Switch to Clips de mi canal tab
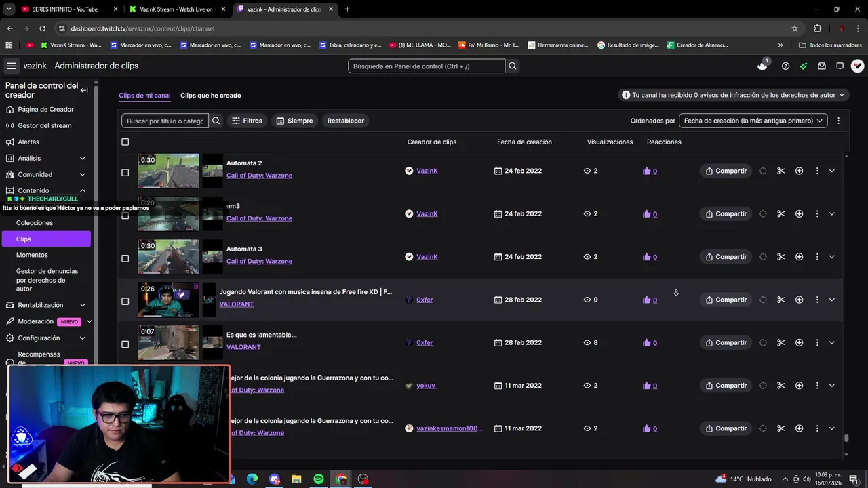The width and height of the screenshot is (868, 488). pos(144,96)
